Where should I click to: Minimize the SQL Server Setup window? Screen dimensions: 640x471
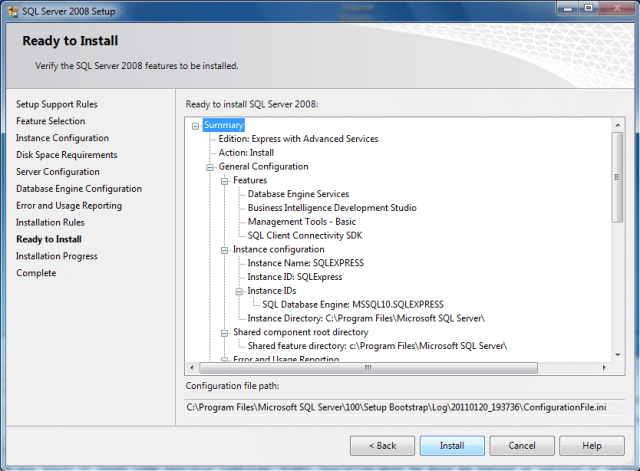(567, 8)
